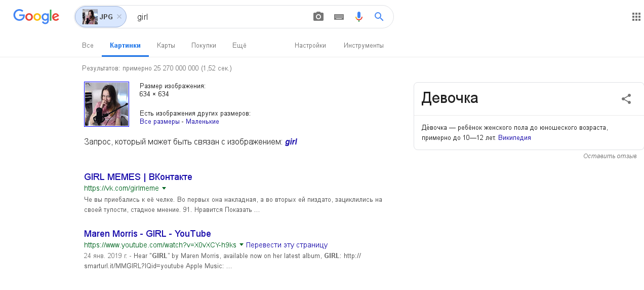Open Инструменты search tools

click(364, 45)
